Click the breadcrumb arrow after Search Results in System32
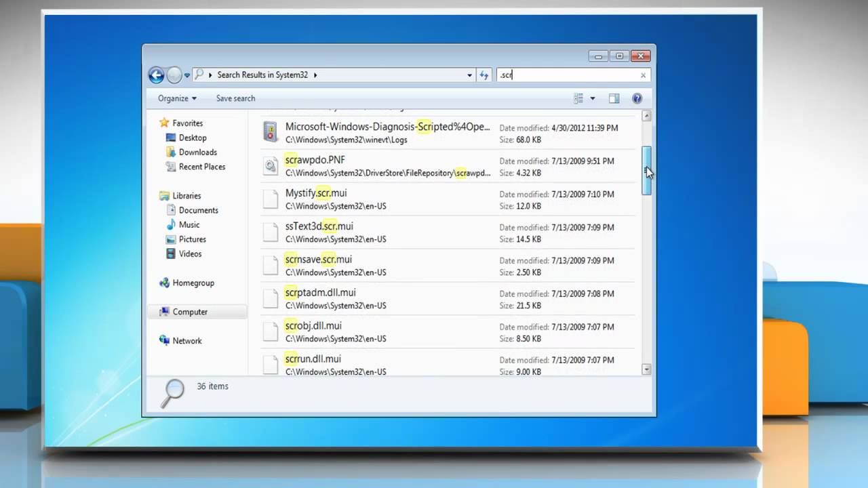This screenshot has height=488, width=868. (315, 75)
